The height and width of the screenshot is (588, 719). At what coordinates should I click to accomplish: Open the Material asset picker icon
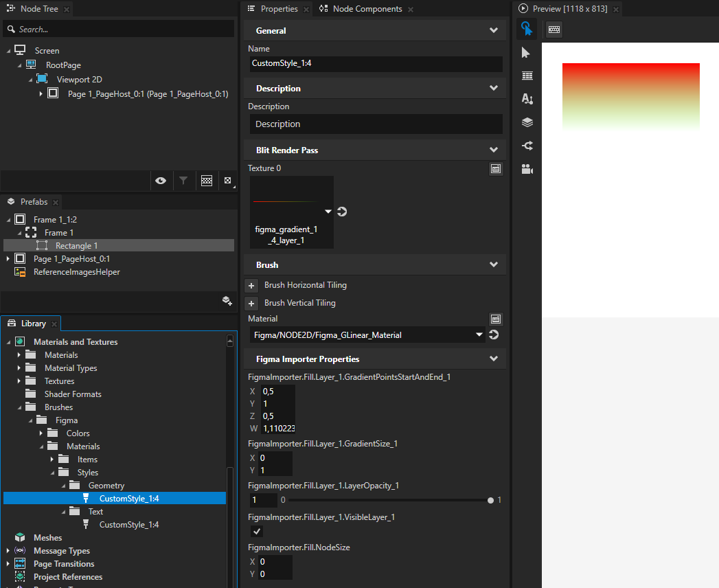point(496,319)
